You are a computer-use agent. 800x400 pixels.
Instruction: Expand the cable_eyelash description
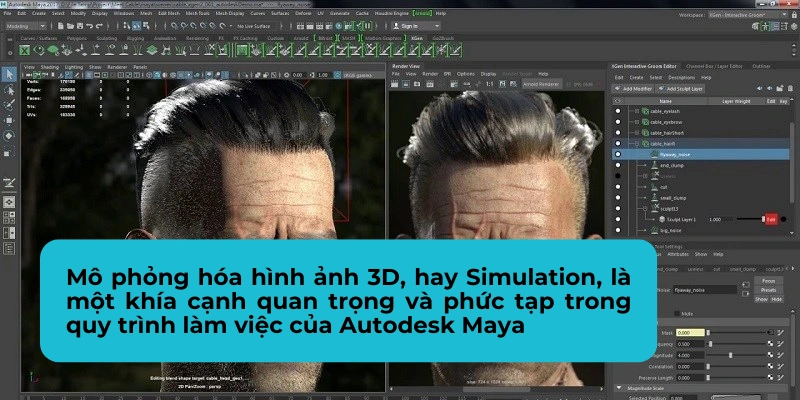(636, 111)
